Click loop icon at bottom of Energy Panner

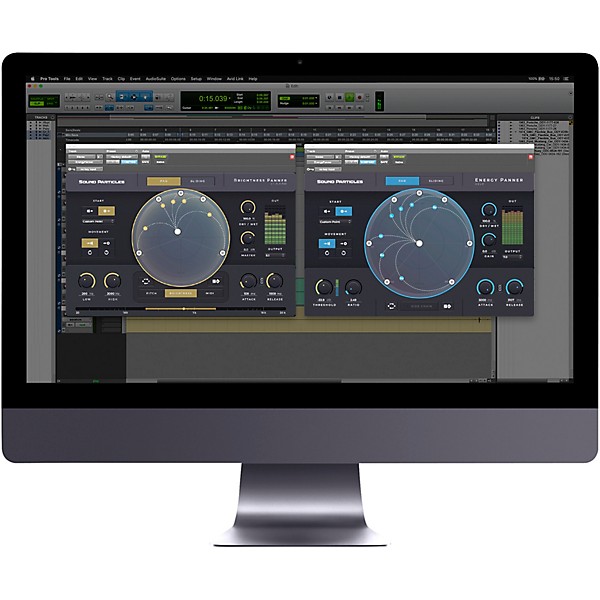(x=391, y=306)
